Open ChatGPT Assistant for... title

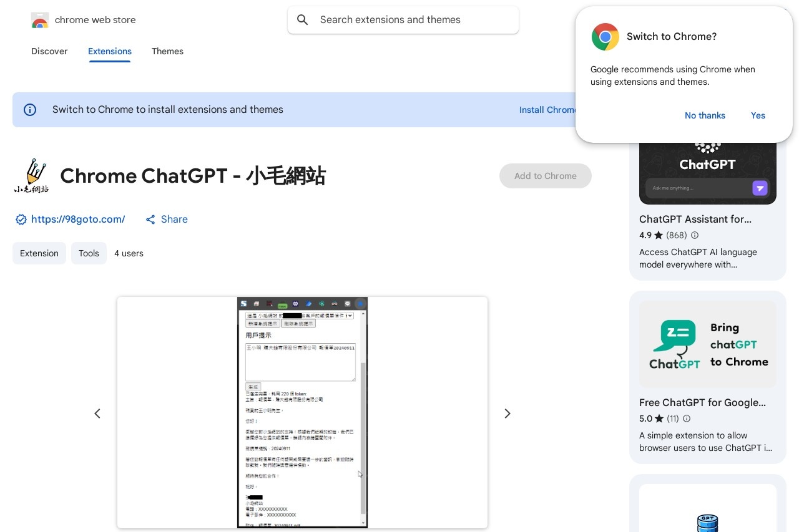click(x=695, y=220)
